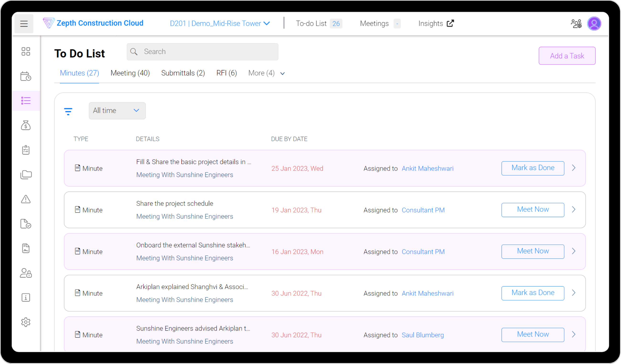Open the warning triangle issues sidebar icon
Image resolution: width=621 pixels, height=364 pixels.
click(x=26, y=199)
